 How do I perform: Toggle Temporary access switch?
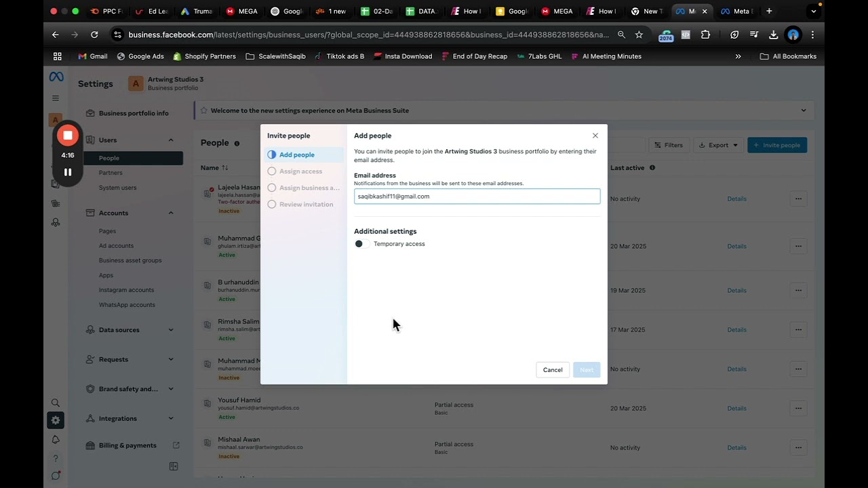(361, 244)
